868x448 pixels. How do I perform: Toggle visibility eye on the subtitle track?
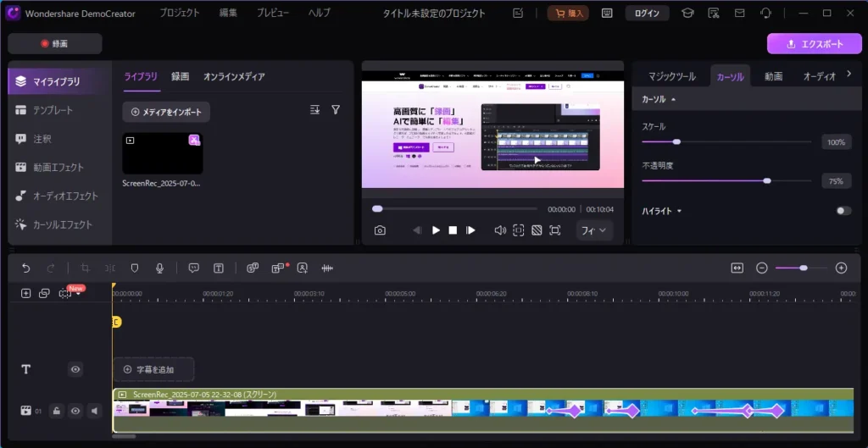75,369
